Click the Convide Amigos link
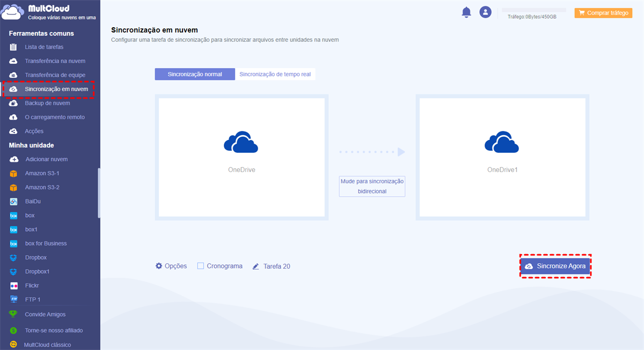This screenshot has width=644, height=350. pyautogui.click(x=45, y=314)
